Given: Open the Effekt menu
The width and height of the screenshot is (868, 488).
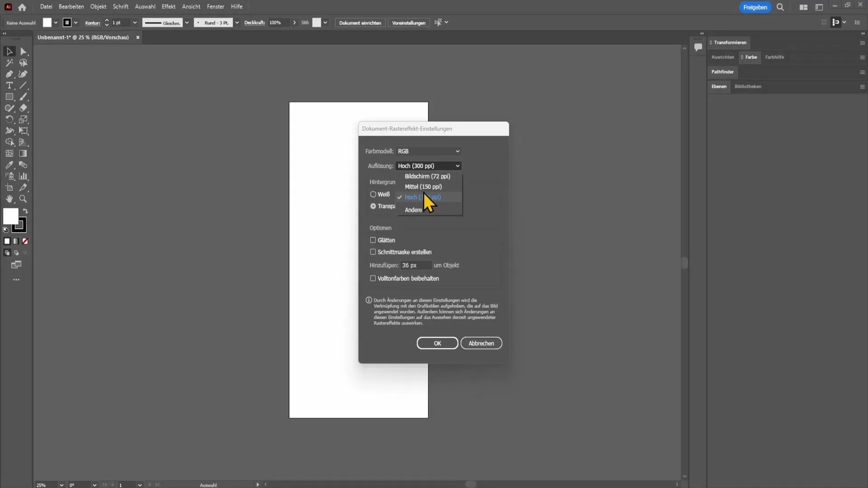Looking at the screenshot, I should [169, 7].
